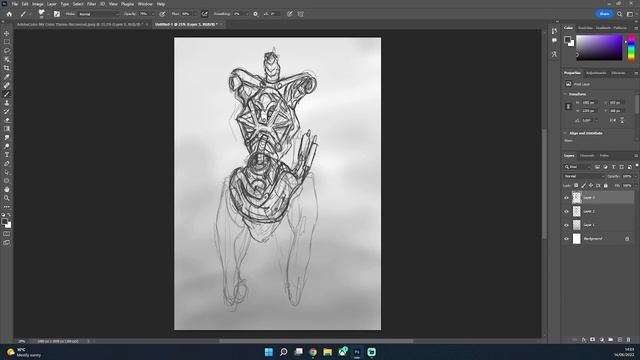Screen dimensions: 640x360
Task: Delete layer trash icon
Action: pos(629,340)
